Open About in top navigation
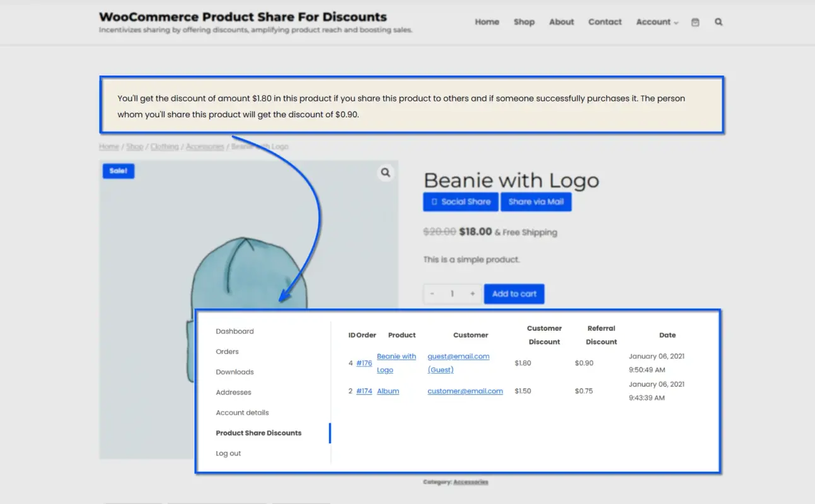The width and height of the screenshot is (815, 504). pos(562,22)
